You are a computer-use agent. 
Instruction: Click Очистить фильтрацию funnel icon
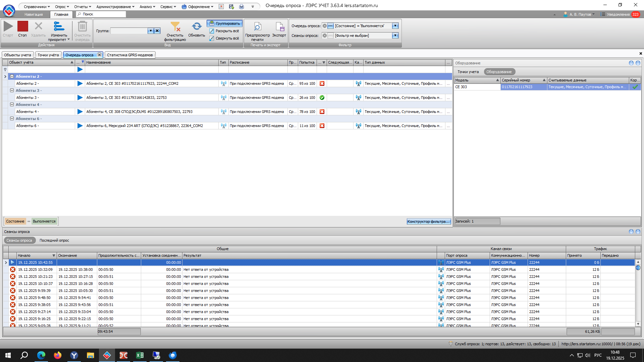[175, 26]
